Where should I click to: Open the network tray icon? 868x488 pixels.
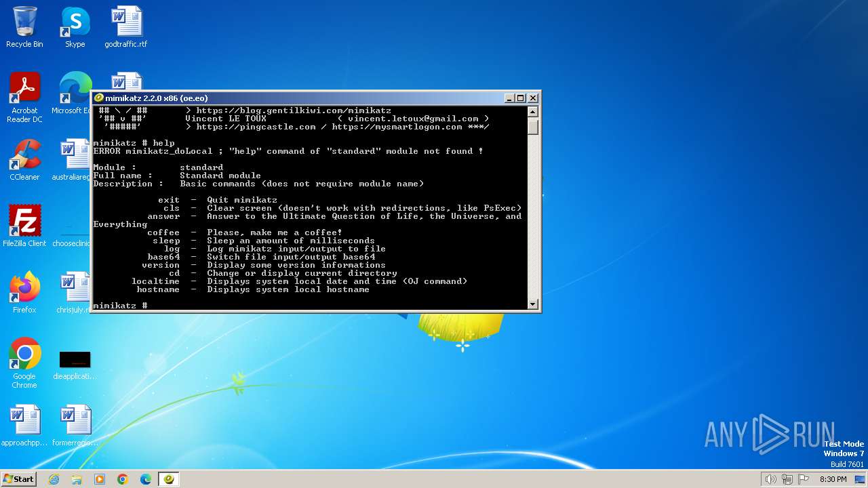[x=787, y=479]
